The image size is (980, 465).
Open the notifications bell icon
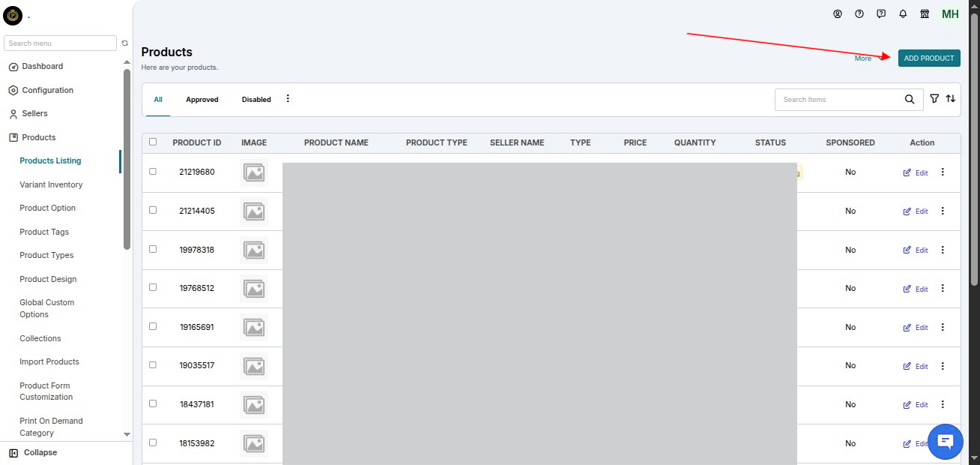pyautogui.click(x=903, y=14)
